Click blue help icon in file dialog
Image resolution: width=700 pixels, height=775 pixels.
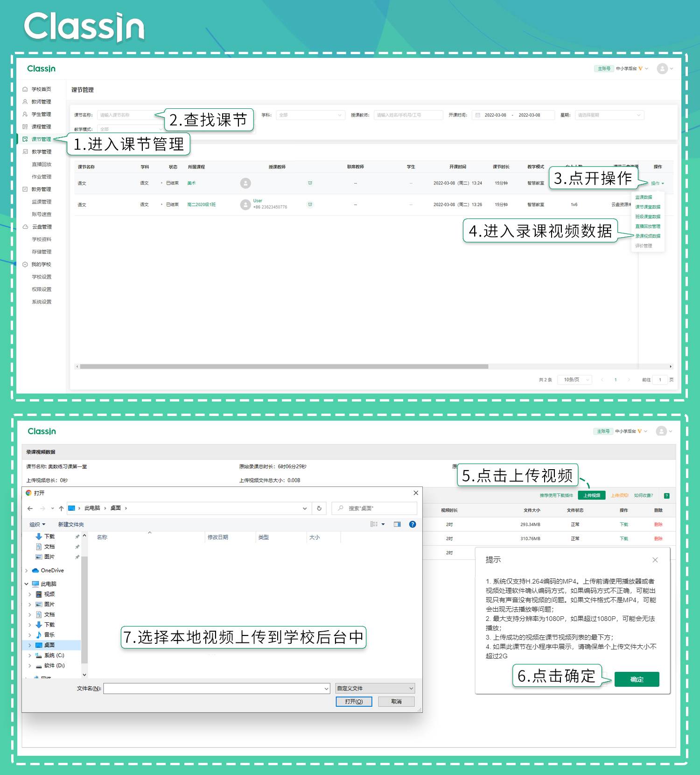coord(413,524)
